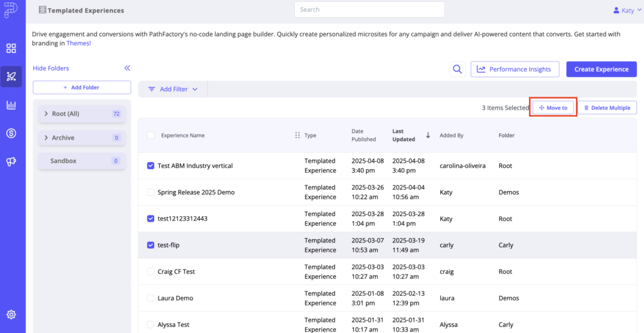Open the Katy user menu dropdown
The image size is (644, 333).
[627, 10]
